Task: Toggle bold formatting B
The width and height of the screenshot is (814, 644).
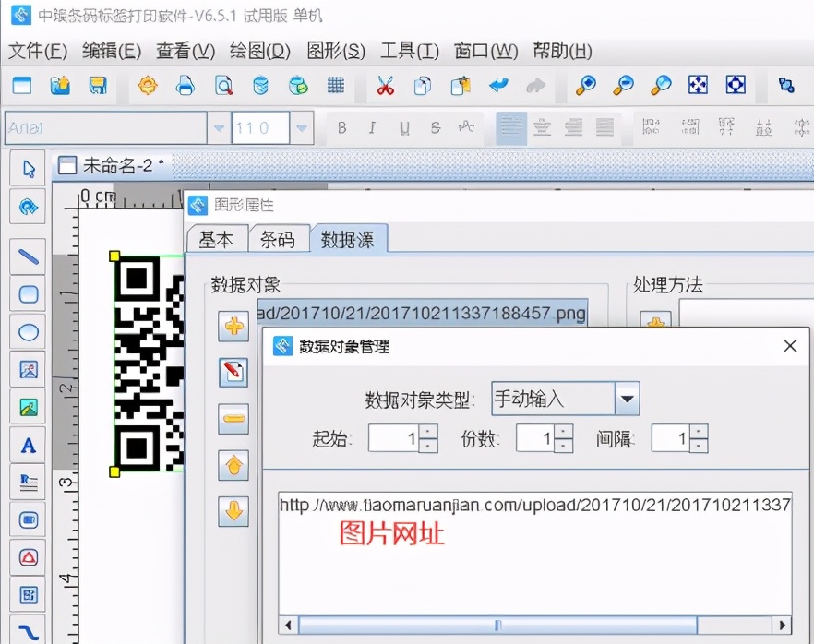Action: pos(342,127)
